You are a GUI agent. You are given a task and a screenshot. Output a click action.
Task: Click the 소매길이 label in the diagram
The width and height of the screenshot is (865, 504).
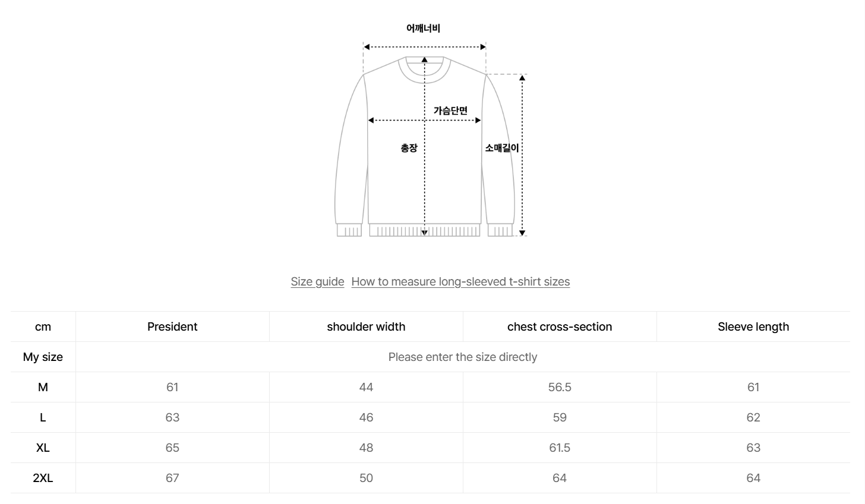tap(502, 148)
